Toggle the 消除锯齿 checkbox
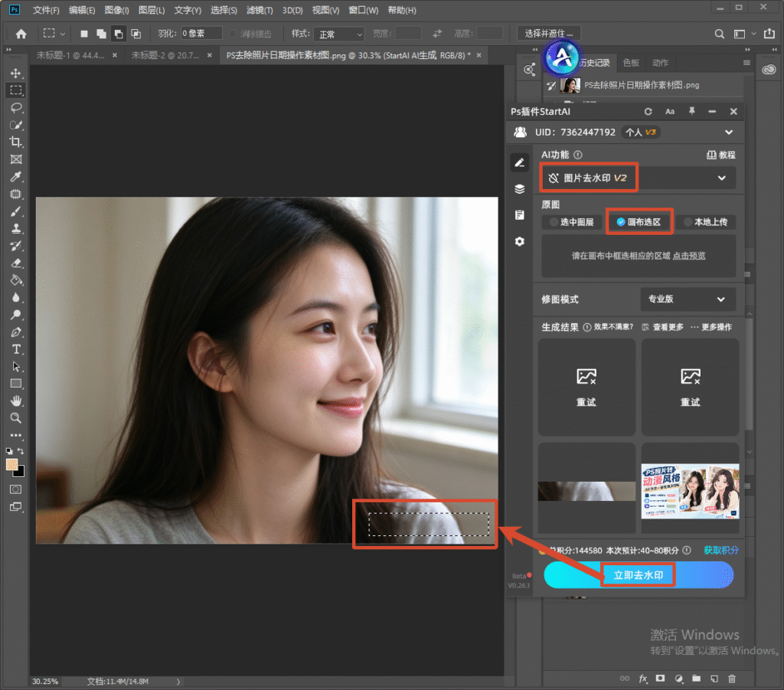This screenshot has width=784, height=690. pos(232,34)
